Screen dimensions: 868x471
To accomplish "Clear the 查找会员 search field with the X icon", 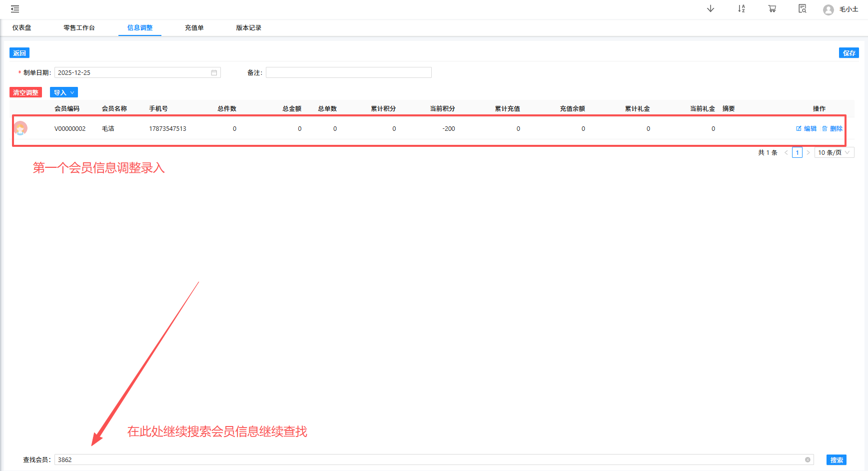I will coord(808,460).
